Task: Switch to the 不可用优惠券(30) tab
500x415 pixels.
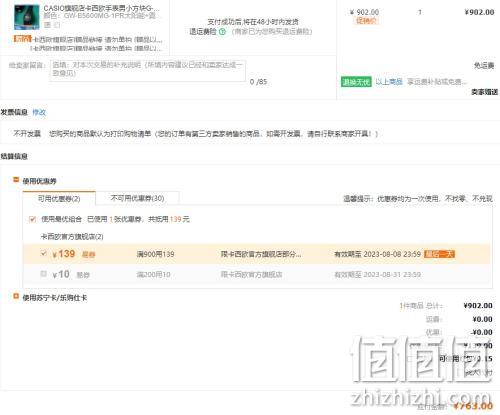Action: click(137, 198)
